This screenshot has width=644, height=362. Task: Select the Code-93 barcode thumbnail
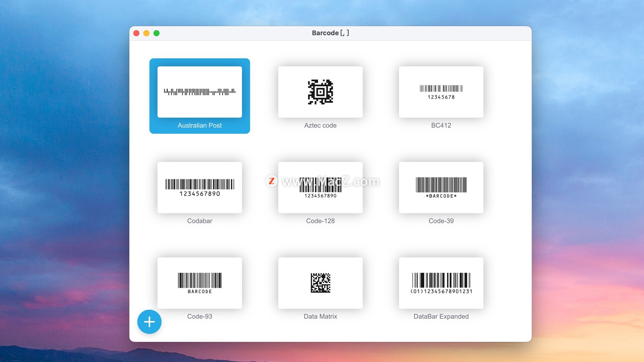tap(200, 283)
